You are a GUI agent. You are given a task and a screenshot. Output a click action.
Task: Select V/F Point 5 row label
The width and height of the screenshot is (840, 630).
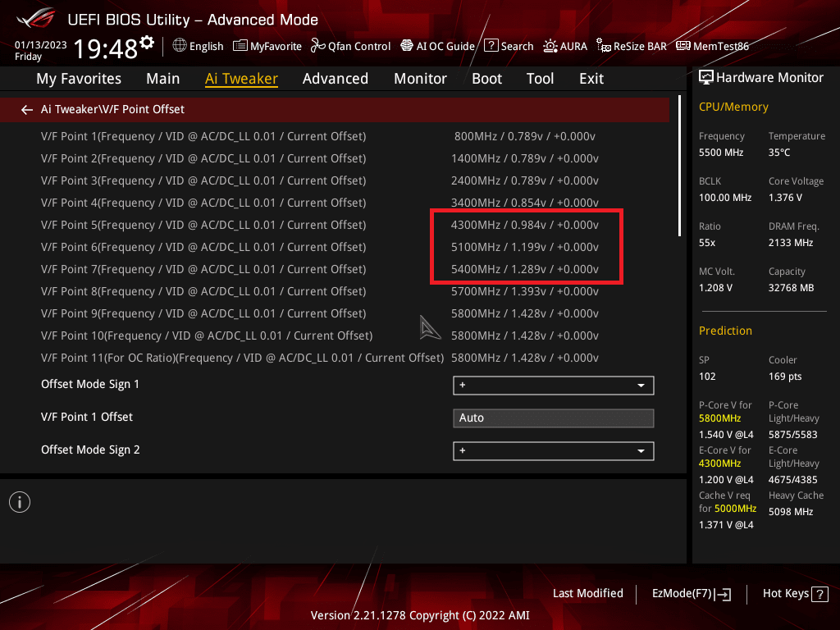[x=203, y=225]
